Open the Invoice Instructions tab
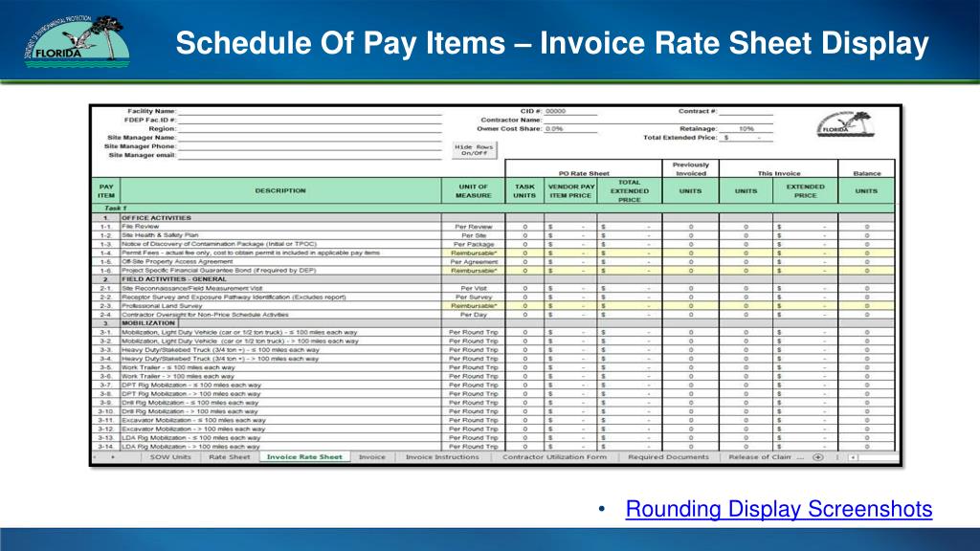Image resolution: width=980 pixels, height=551 pixels. click(442, 457)
